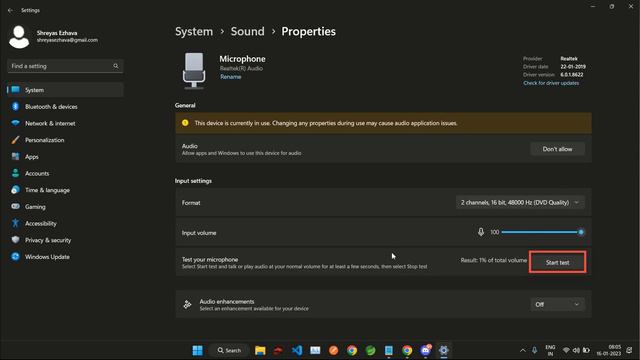Open the user profile avatar

click(19, 37)
